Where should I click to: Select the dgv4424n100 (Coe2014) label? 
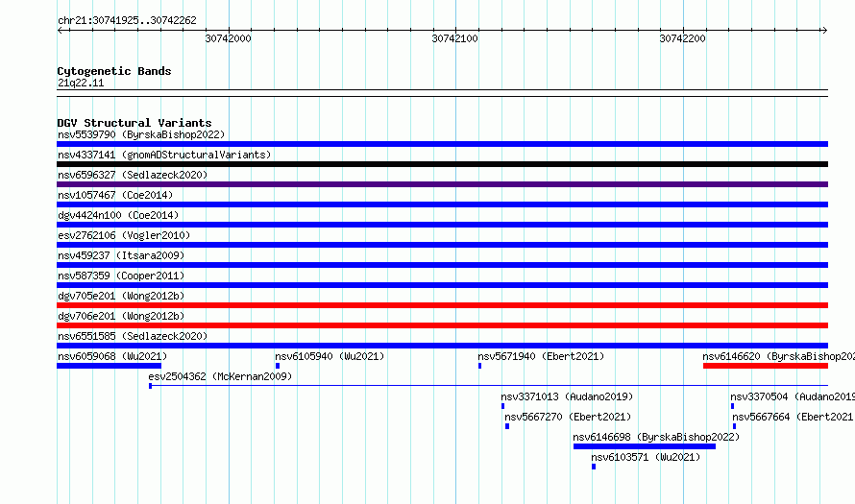point(118,215)
